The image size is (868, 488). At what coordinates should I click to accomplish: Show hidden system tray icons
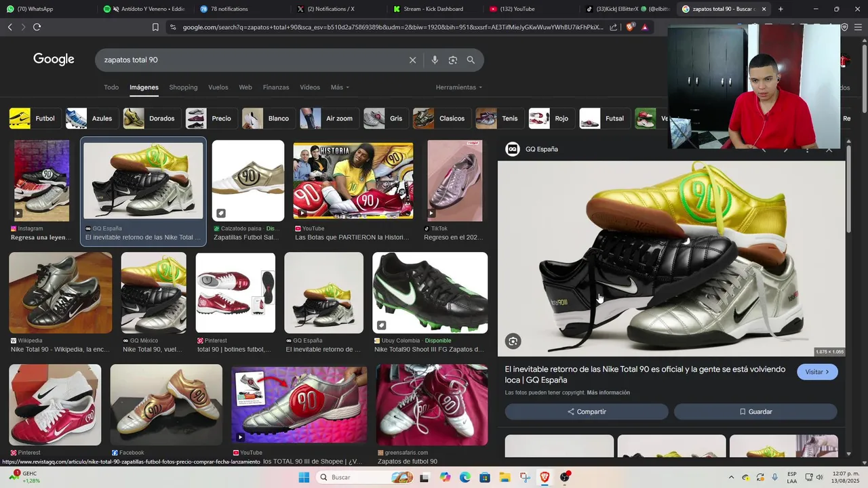(730, 477)
